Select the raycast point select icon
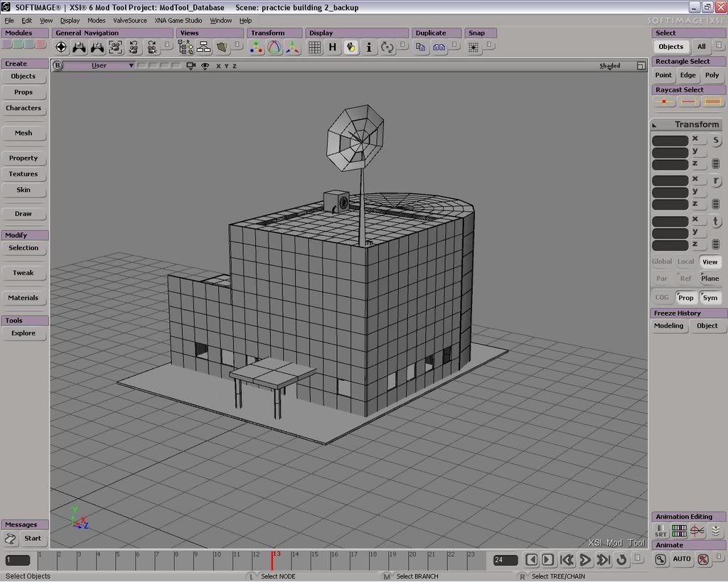 point(664,102)
